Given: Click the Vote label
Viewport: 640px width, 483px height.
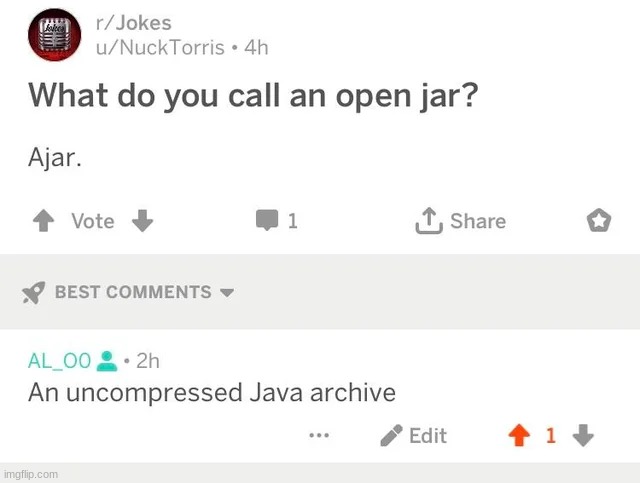Looking at the screenshot, I should (92, 221).
